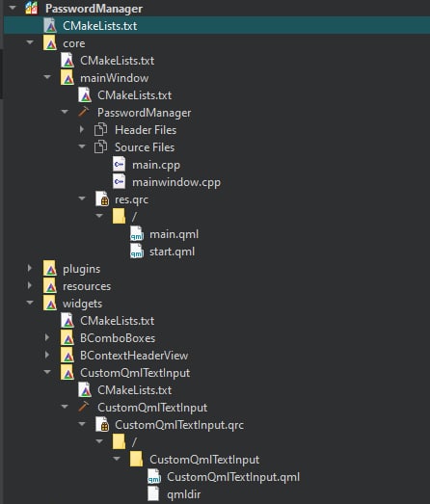This screenshot has width=430, height=504.
Task: Expand the plugins folder
Action: tap(30, 269)
